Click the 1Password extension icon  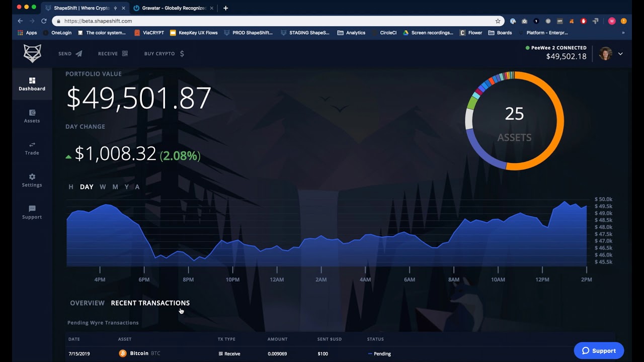[513, 21]
